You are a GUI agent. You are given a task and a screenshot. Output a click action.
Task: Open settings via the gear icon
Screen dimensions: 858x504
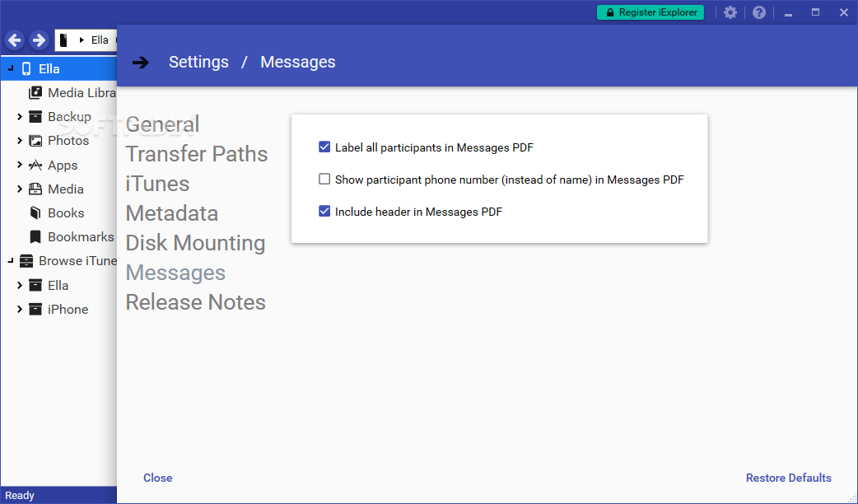[x=730, y=12]
